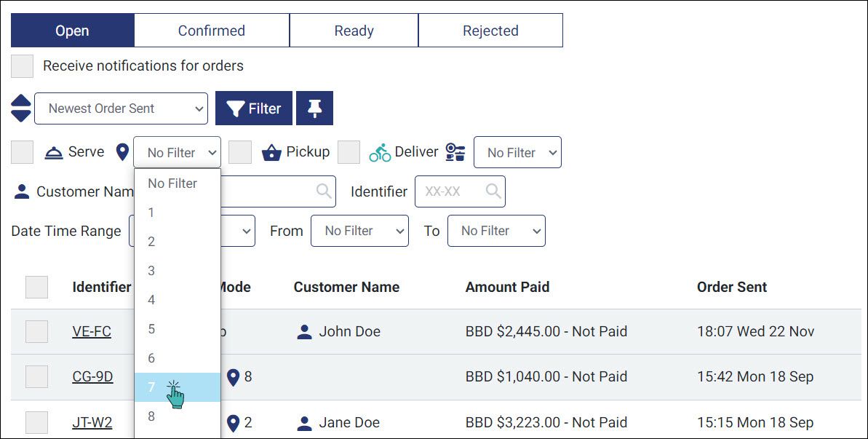Click 15:42 Mon 18 Sep cell
The height and width of the screenshot is (439, 868).
tap(755, 377)
